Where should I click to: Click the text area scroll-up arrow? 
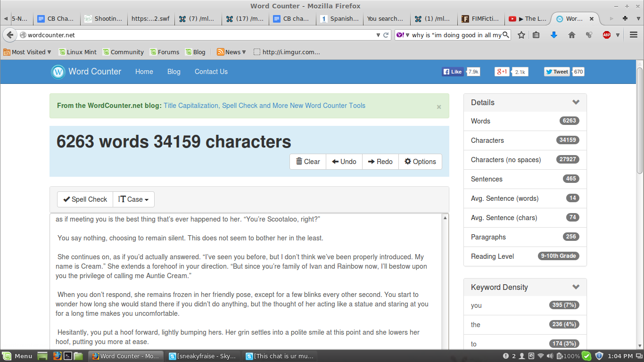click(x=445, y=218)
